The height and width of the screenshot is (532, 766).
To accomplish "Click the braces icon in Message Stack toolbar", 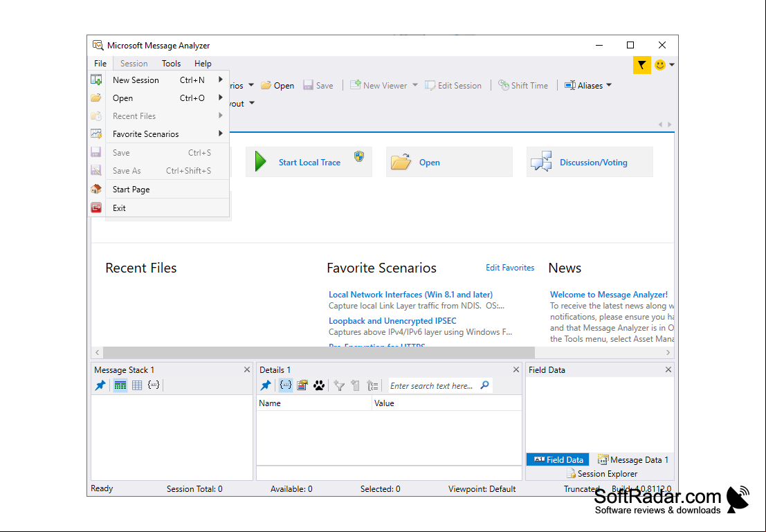I will 154,385.
